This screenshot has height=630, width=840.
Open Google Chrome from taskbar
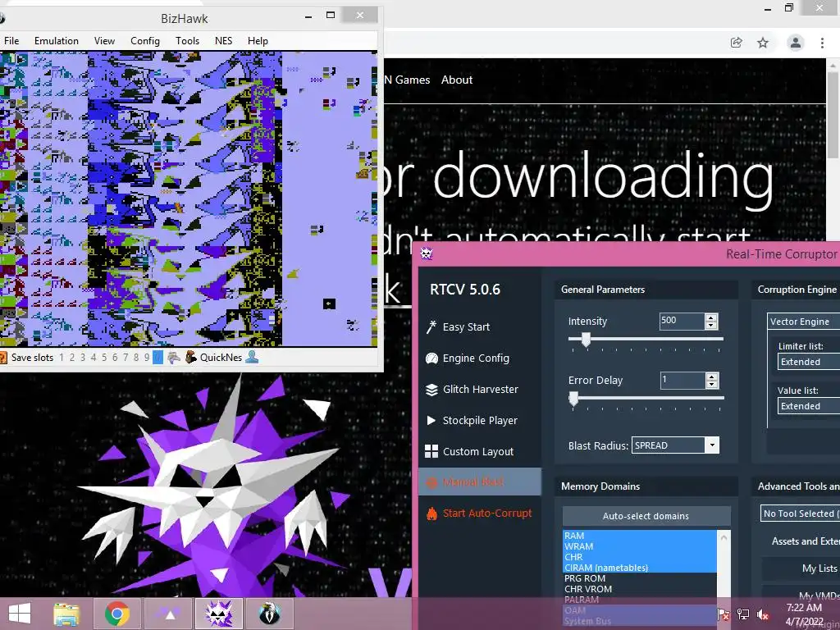[117, 614]
